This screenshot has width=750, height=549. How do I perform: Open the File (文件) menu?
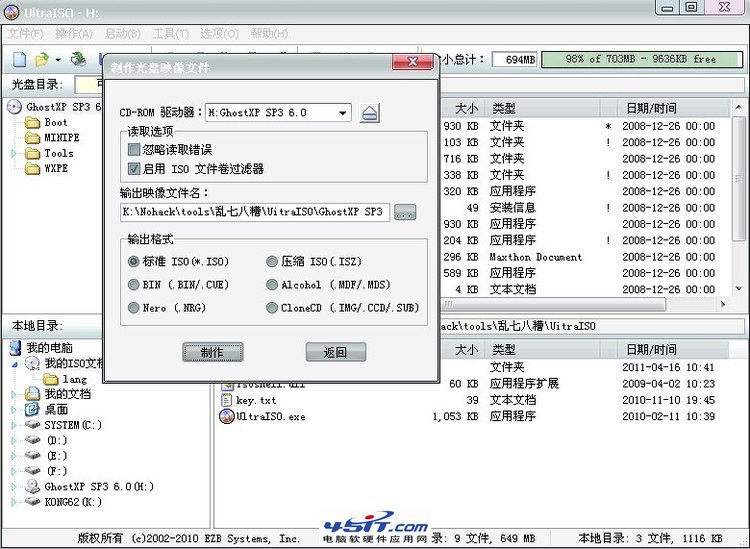coord(25,33)
